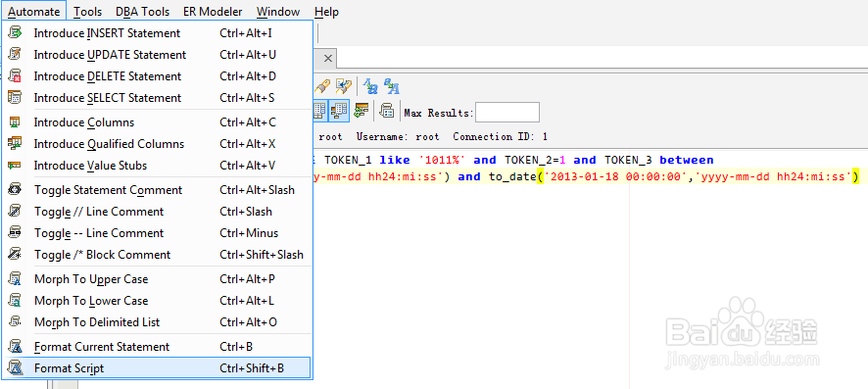Click the '1011%' string in the SQL editor
Image resolution: width=868 pixels, height=389 pixels.
[x=442, y=160]
